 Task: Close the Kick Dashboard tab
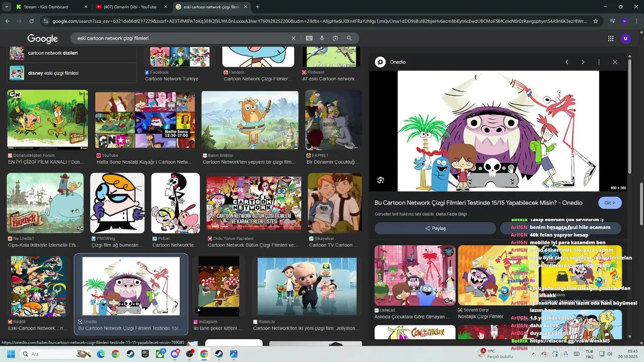point(86,7)
